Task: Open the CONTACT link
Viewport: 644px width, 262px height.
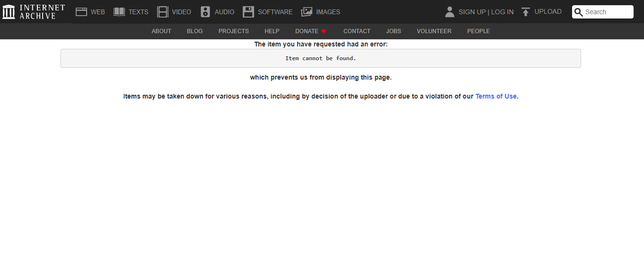Action: (357, 31)
